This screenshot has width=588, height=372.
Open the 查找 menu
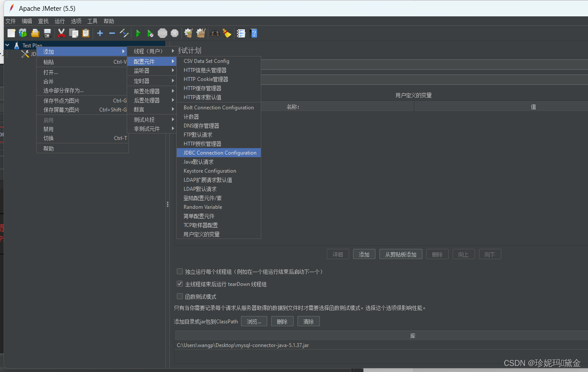point(43,21)
